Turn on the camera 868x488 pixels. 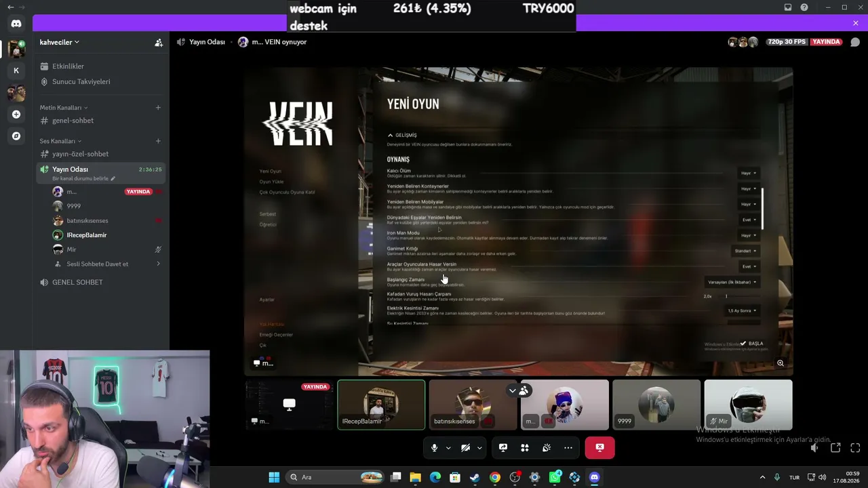pyautogui.click(x=466, y=448)
